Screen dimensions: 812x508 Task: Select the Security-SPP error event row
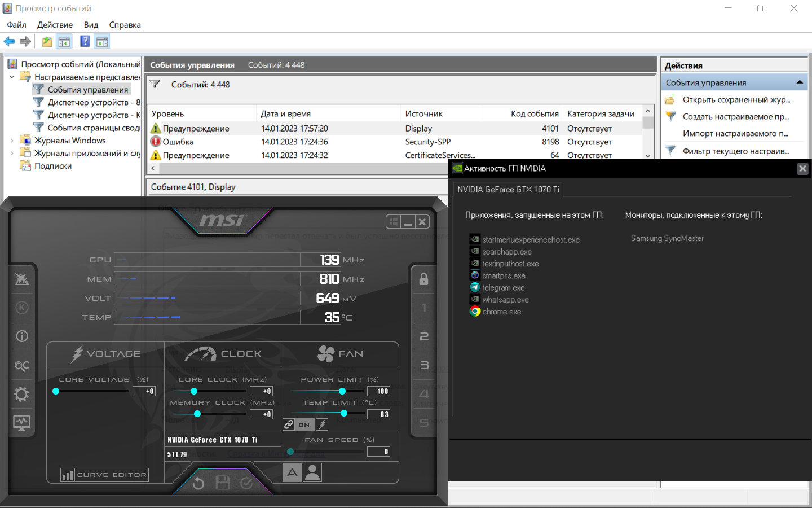coord(395,142)
